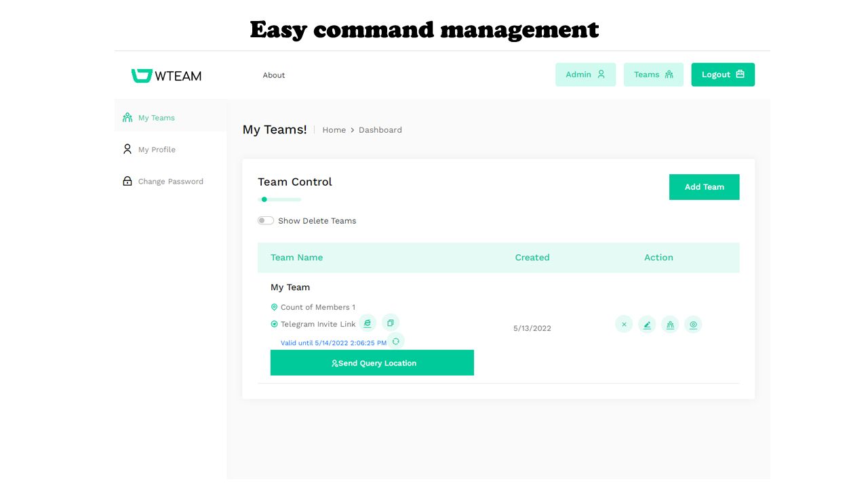Viewport: 868px width, 488px height.
Task: Click the Add Team button
Action: (x=704, y=187)
